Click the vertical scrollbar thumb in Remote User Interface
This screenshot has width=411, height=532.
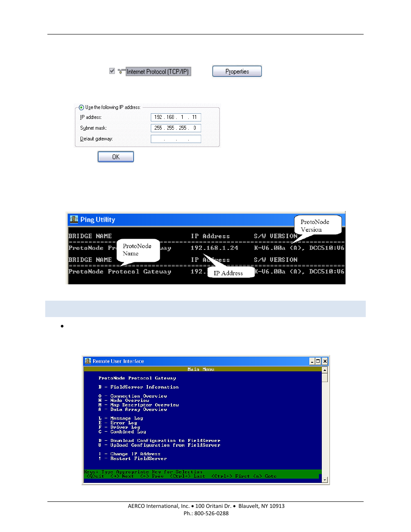tap(325, 377)
